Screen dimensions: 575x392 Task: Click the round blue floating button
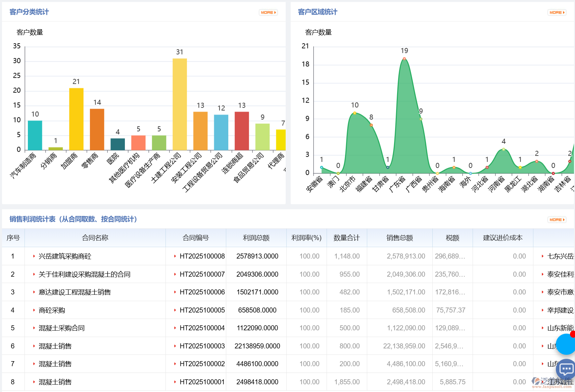coord(566,344)
